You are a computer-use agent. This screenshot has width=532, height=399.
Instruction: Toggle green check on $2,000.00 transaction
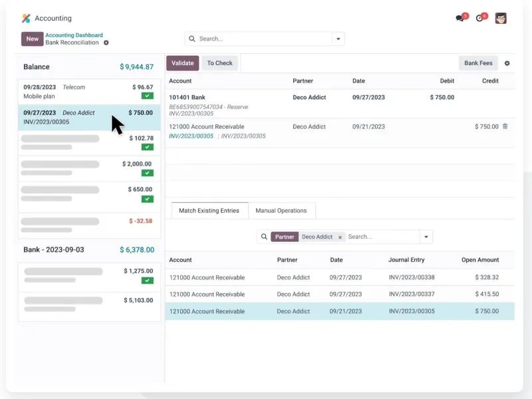click(x=147, y=173)
